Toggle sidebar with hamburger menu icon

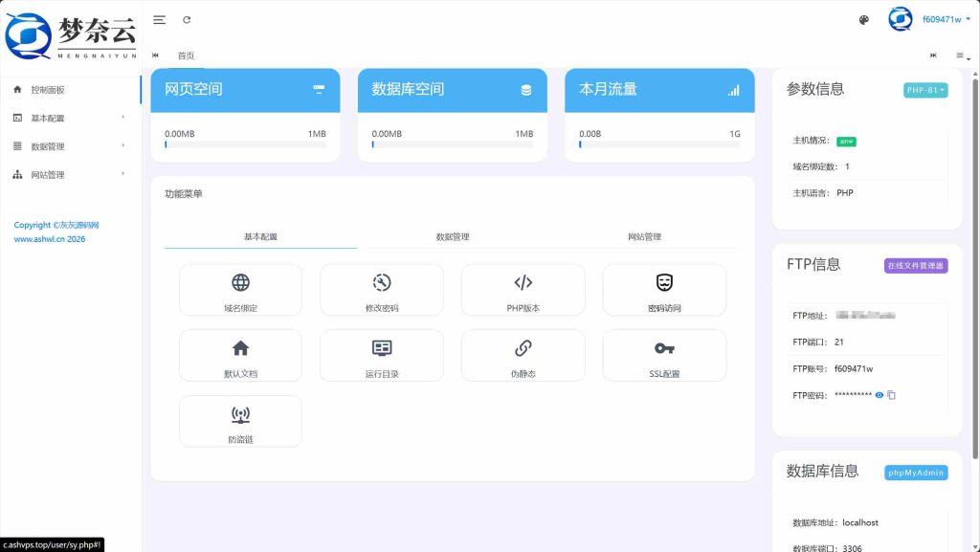point(160,20)
